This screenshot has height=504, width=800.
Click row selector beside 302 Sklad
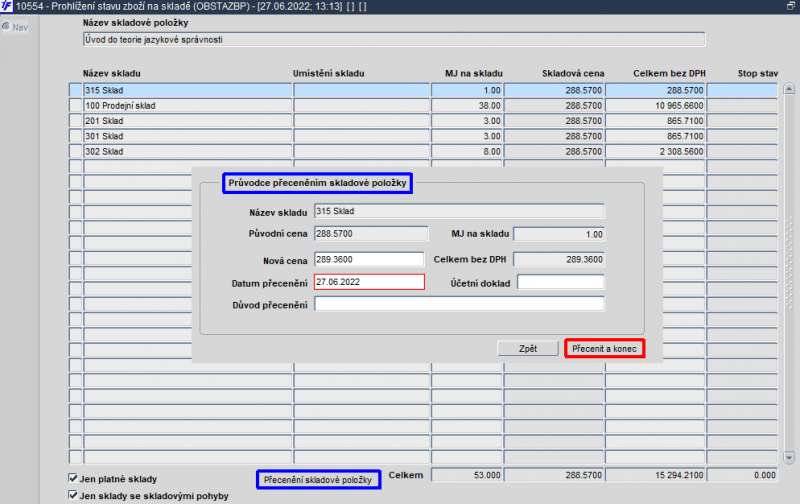[x=76, y=152]
